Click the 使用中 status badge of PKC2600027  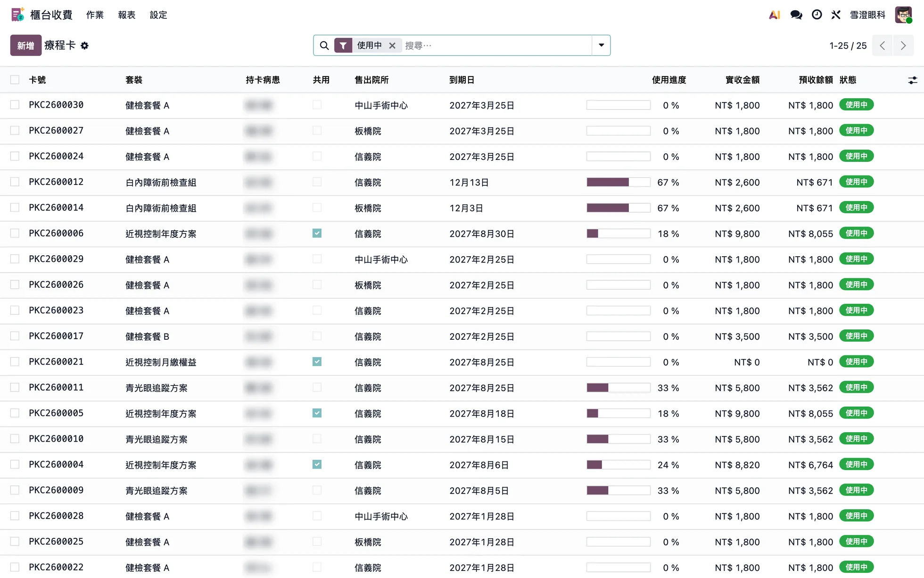tap(856, 130)
